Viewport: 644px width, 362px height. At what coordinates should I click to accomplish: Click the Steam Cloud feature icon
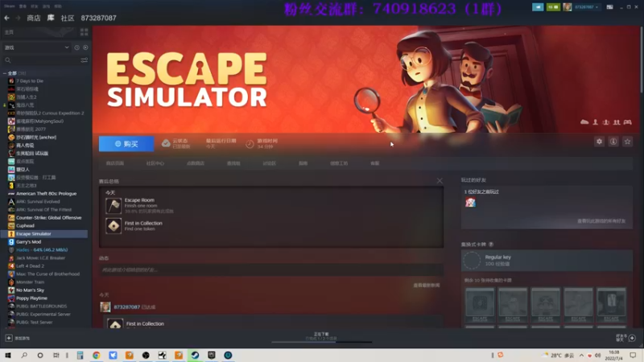584,122
